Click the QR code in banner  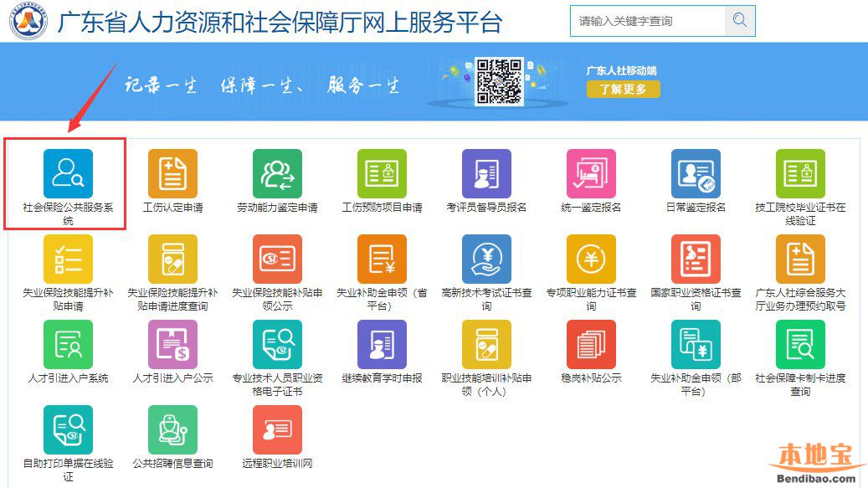[x=499, y=82]
